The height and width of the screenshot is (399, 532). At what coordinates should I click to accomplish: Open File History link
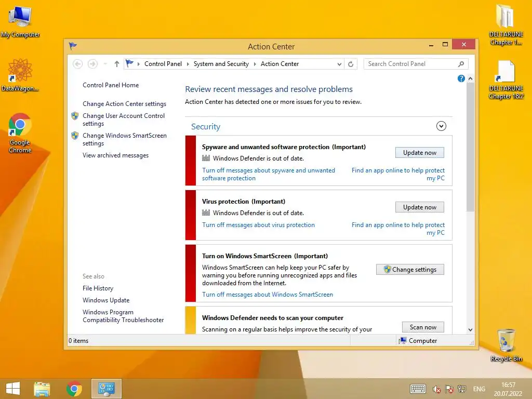(98, 288)
